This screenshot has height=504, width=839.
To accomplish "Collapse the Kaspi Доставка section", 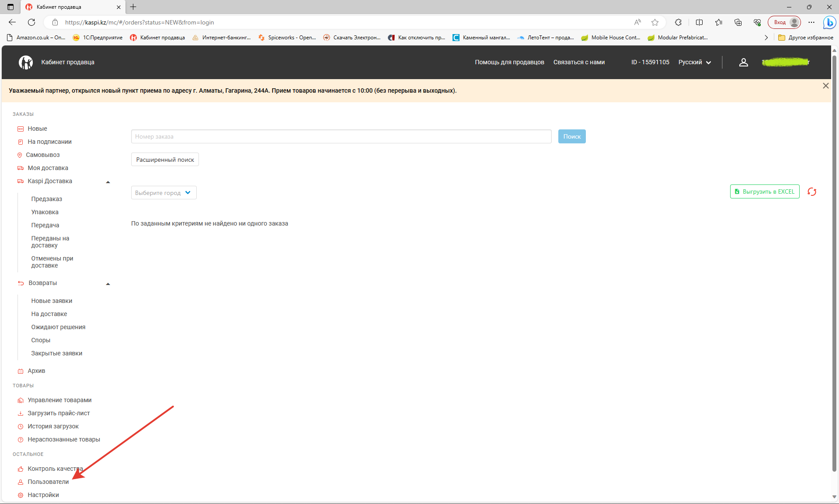I will click(108, 182).
